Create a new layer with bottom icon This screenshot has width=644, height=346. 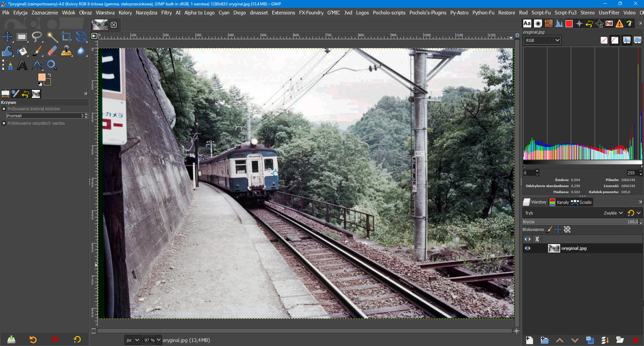point(529,340)
